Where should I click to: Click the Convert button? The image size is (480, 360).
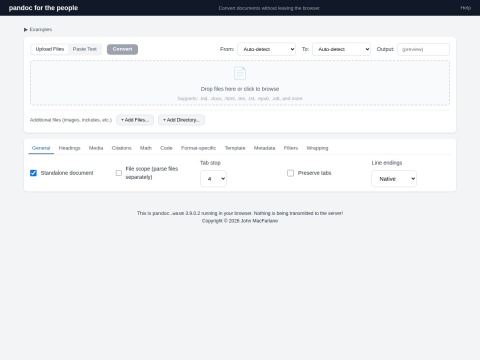click(x=122, y=49)
